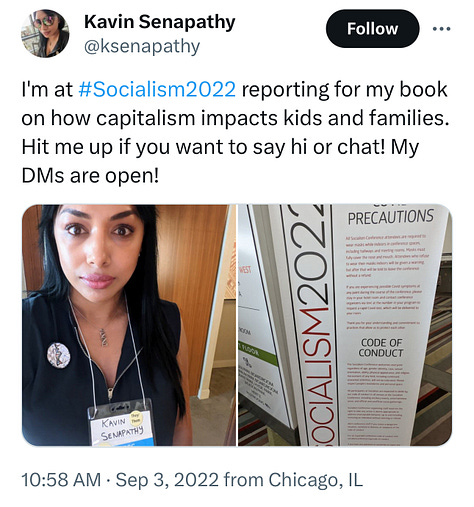The height and width of the screenshot is (507, 474).
Task: Open the selfie photo on the left
Action: coord(129,325)
